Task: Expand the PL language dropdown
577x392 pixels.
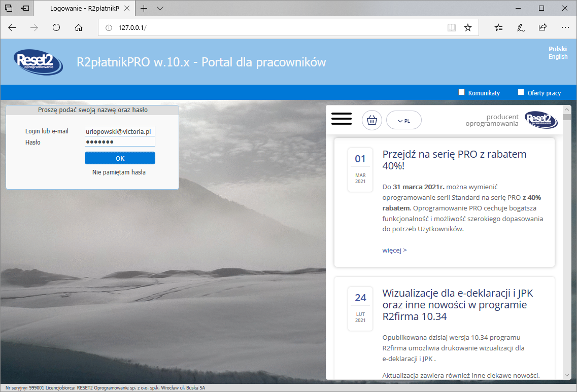Action: pos(403,120)
